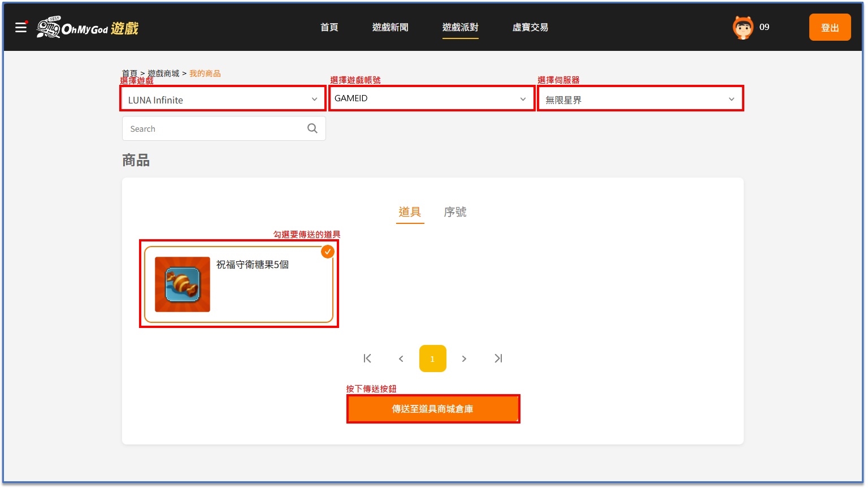Image resolution: width=868 pixels, height=488 pixels.
Task: Switch to the 序號 tab
Action: (455, 212)
